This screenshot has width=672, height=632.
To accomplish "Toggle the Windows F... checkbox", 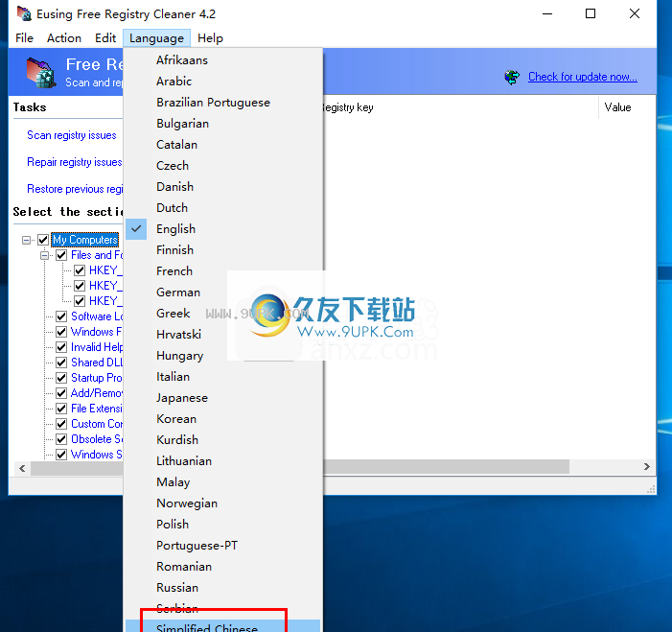I will tap(61, 332).
